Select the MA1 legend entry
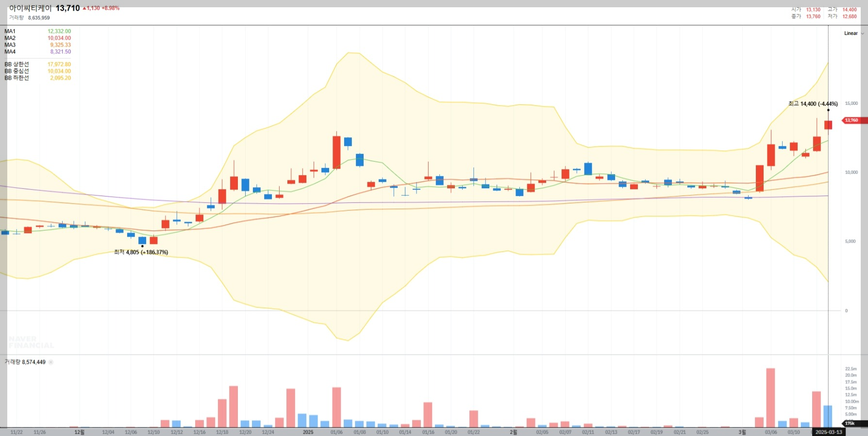Image resolution: width=868 pixels, height=436 pixels. click(x=10, y=32)
